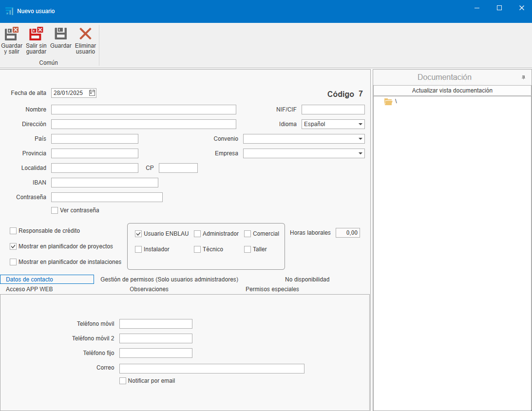The image size is (532, 411).
Task: Focus the Correo email field
Action: tap(212, 369)
